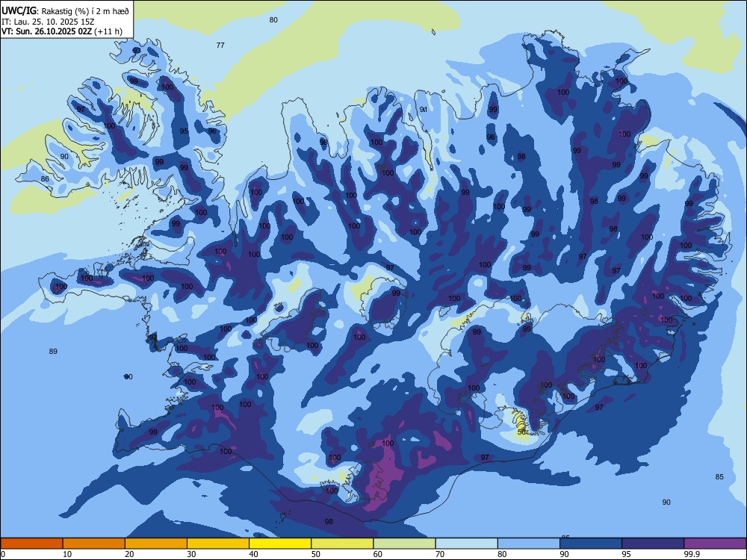The width and height of the screenshot is (747, 560).
Task: Select the '86' humidity value on the map
Action: click(x=45, y=179)
